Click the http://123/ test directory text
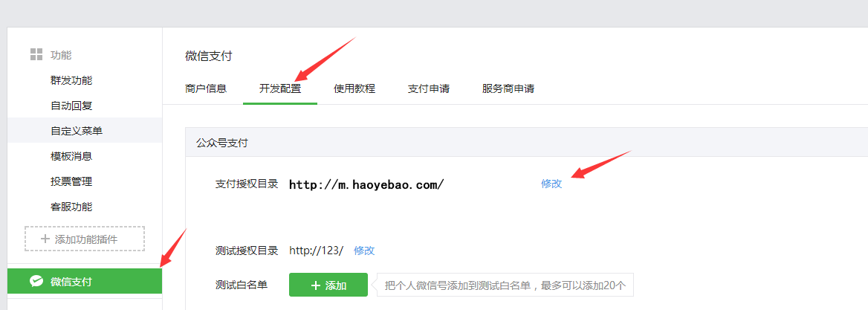The image size is (868, 310). pyautogui.click(x=316, y=251)
